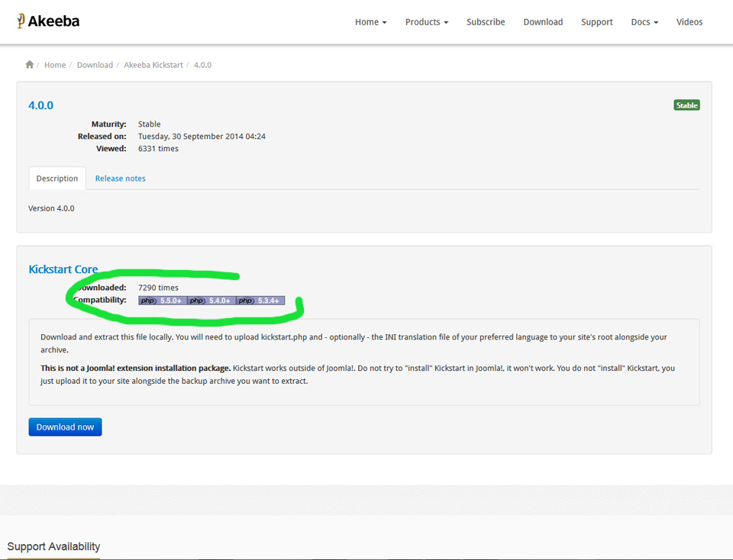Open Akeeba Kickstart in the breadcrumb
The height and width of the screenshot is (560, 733).
pos(153,65)
